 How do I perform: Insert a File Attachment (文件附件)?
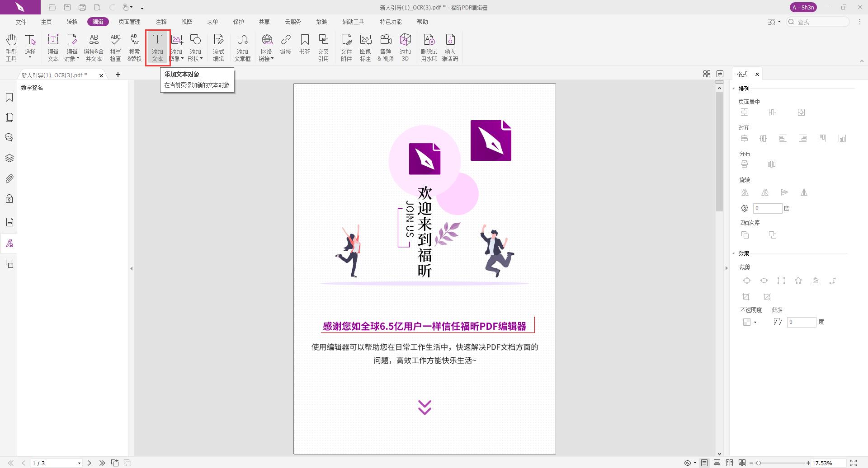click(346, 47)
